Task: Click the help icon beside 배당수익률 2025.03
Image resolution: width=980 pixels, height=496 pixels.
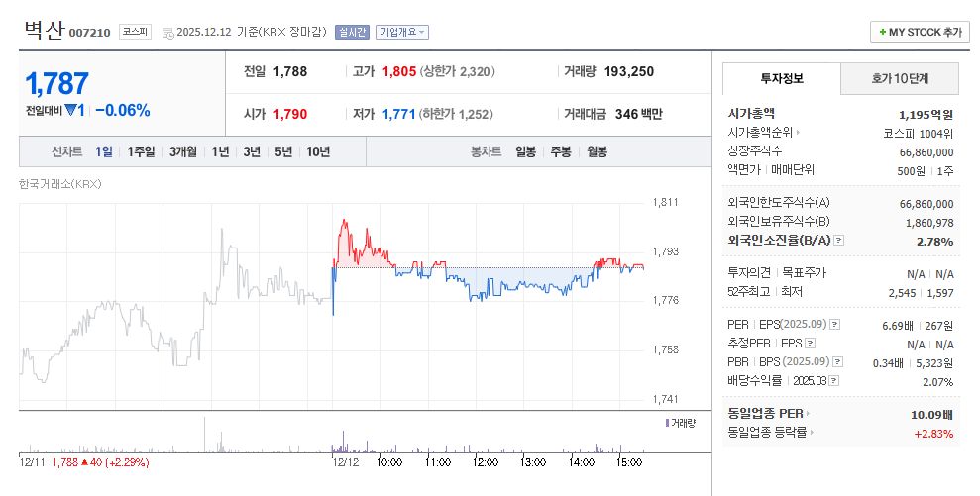Action: (833, 380)
